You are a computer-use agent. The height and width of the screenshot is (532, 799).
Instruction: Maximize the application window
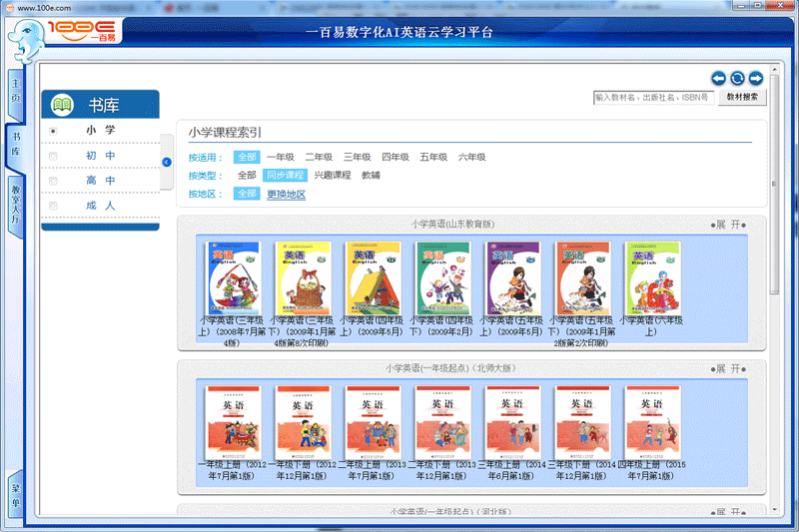point(758,6)
